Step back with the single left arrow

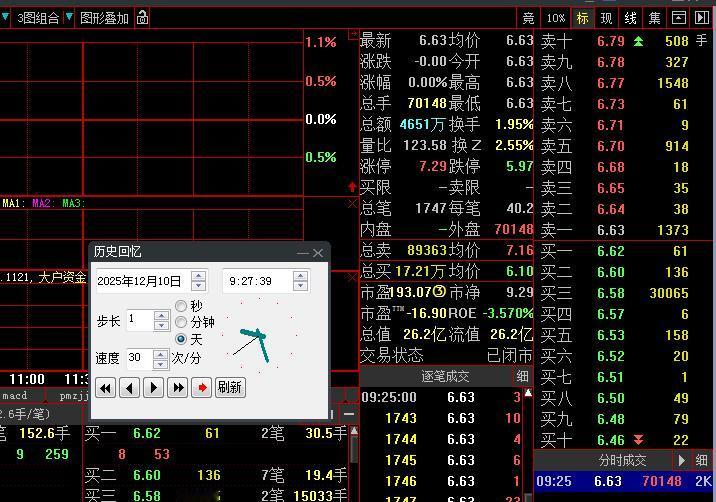130,388
